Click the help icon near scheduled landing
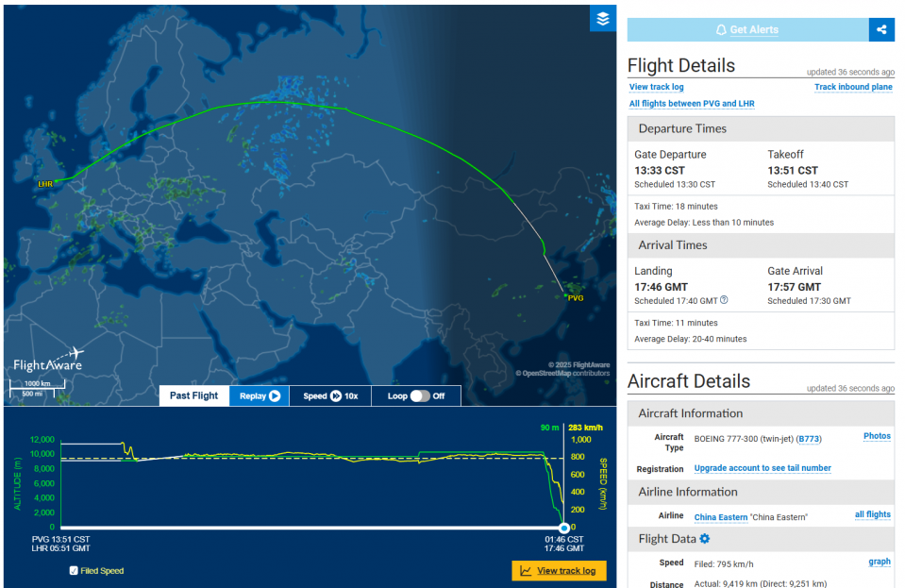905x588 pixels. [x=724, y=300]
